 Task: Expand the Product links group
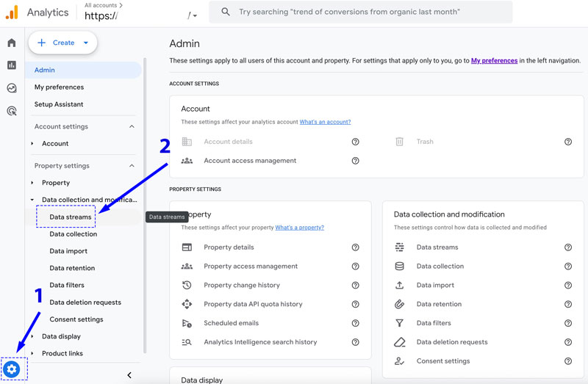point(32,353)
